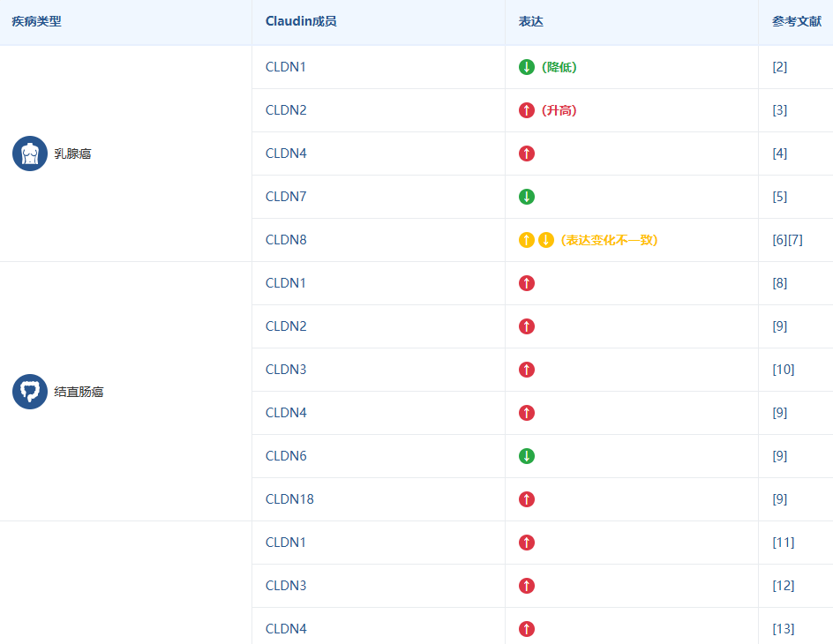Follow the reference [6] citation link
The height and width of the screenshot is (644, 833).
(780, 240)
